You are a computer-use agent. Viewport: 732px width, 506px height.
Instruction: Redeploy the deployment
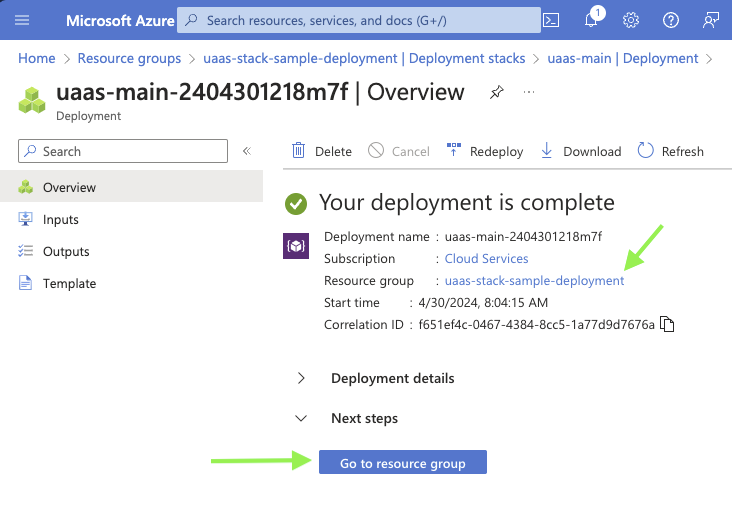485,151
